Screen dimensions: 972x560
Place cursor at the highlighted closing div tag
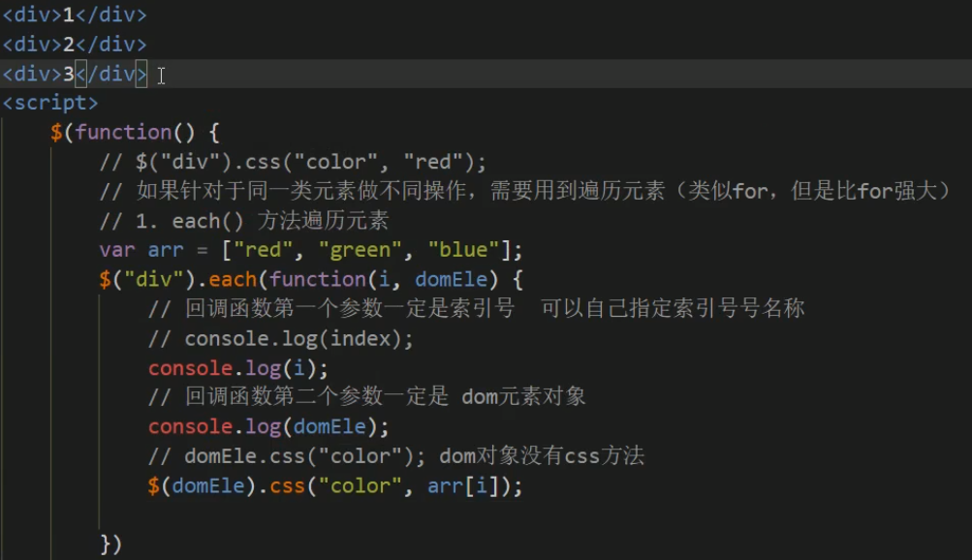(111, 74)
